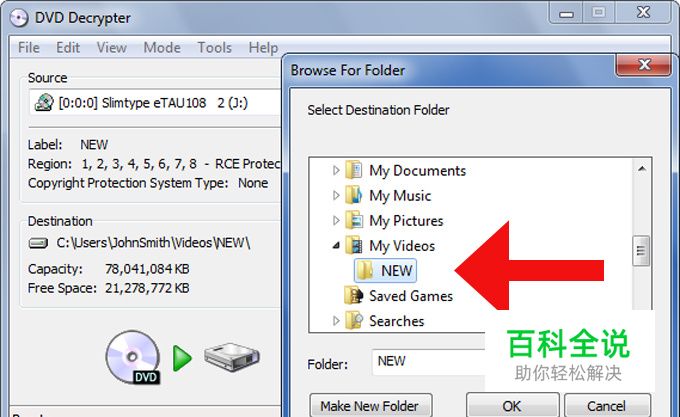Screen dimensions: 680x417
Task: Select the My Documents tree item
Action: point(417,170)
